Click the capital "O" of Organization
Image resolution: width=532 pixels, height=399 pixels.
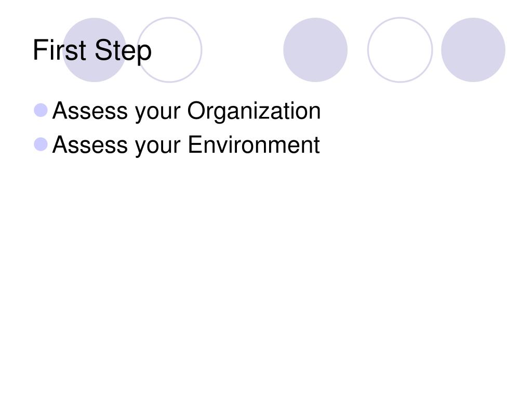(196, 111)
